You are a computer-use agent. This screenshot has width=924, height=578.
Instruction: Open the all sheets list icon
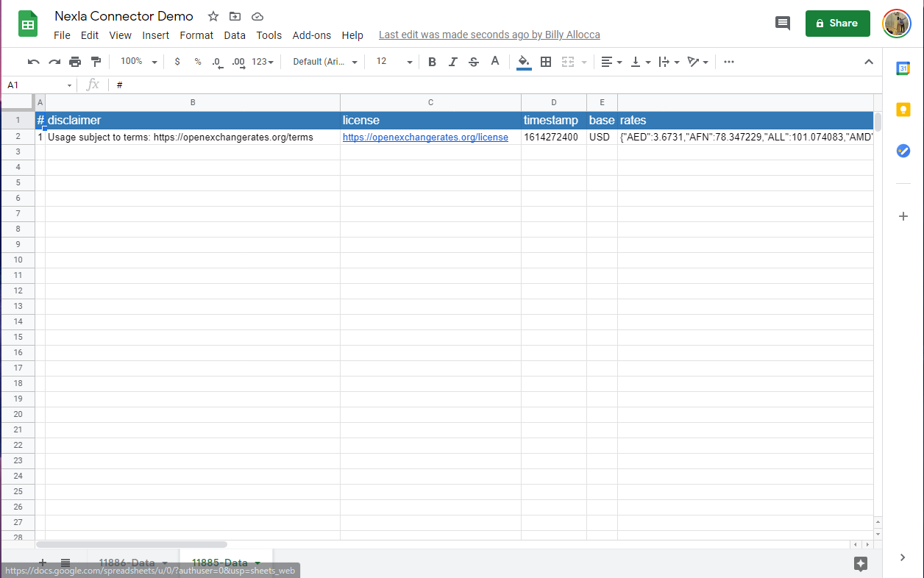tap(65, 563)
